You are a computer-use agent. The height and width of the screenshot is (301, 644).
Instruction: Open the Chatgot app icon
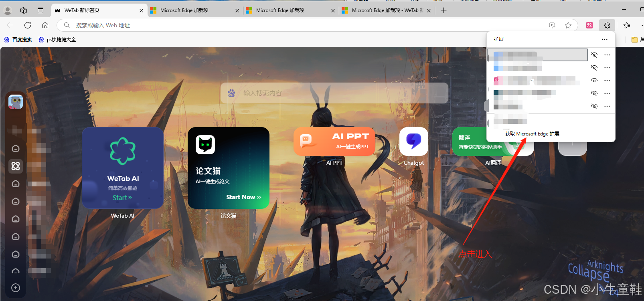click(x=414, y=141)
